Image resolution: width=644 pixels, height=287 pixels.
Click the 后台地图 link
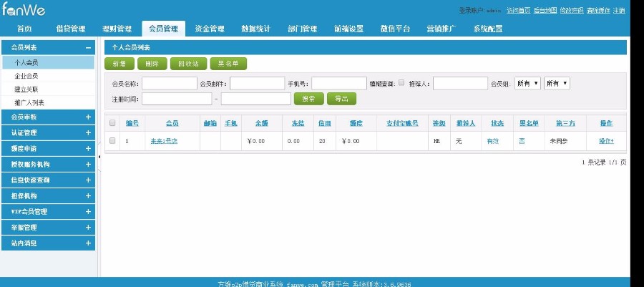(545, 10)
